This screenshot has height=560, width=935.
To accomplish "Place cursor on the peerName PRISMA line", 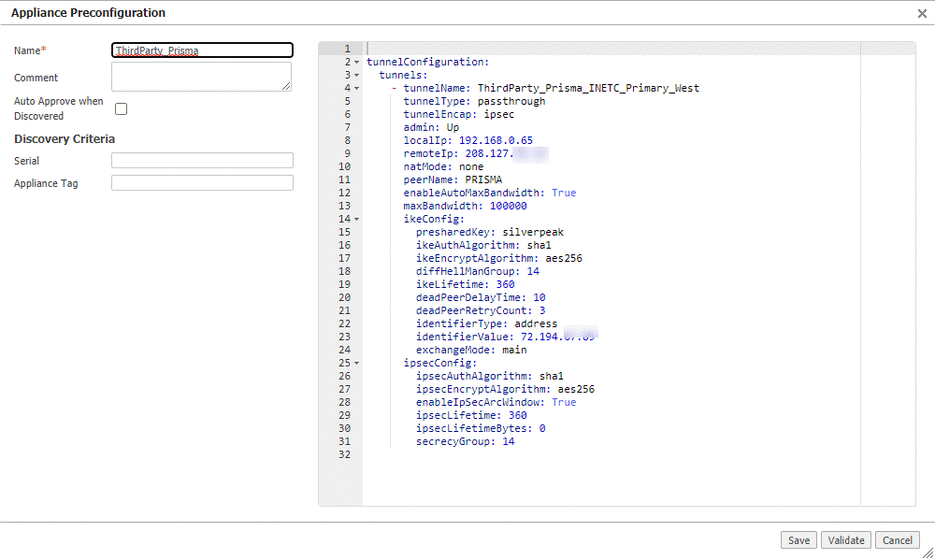I will (x=453, y=179).
